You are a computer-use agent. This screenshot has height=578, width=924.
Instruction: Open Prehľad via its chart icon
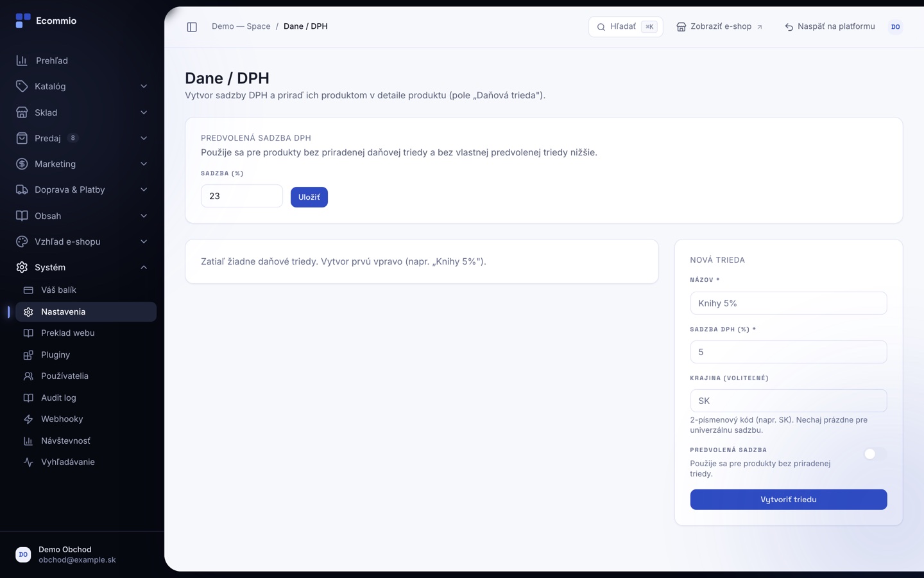click(x=22, y=60)
